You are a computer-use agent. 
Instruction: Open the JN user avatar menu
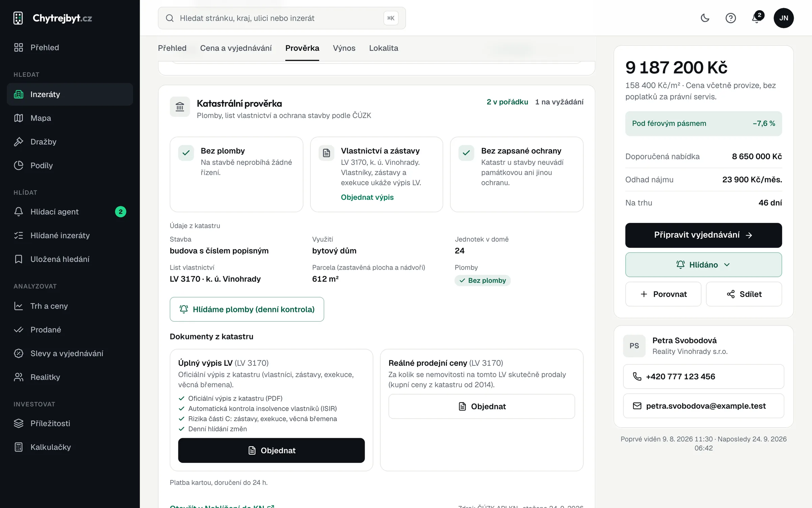tap(784, 18)
